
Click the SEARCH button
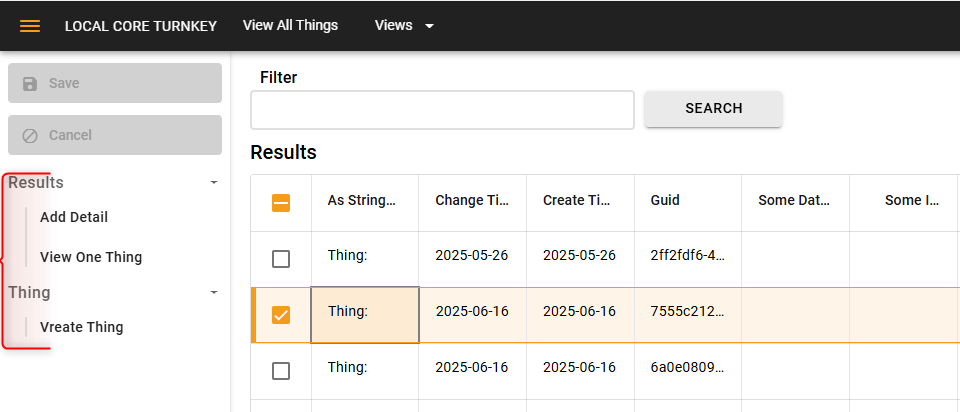pyautogui.click(x=713, y=109)
